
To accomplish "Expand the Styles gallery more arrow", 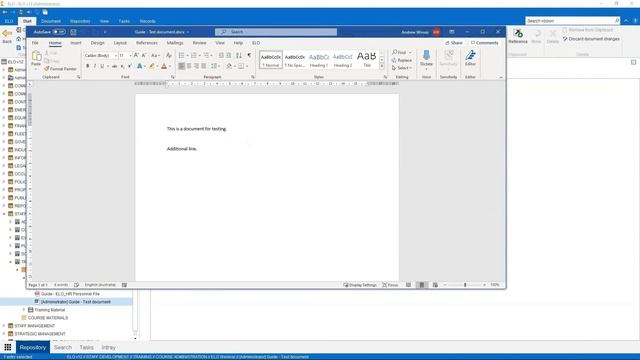I will (382, 66).
